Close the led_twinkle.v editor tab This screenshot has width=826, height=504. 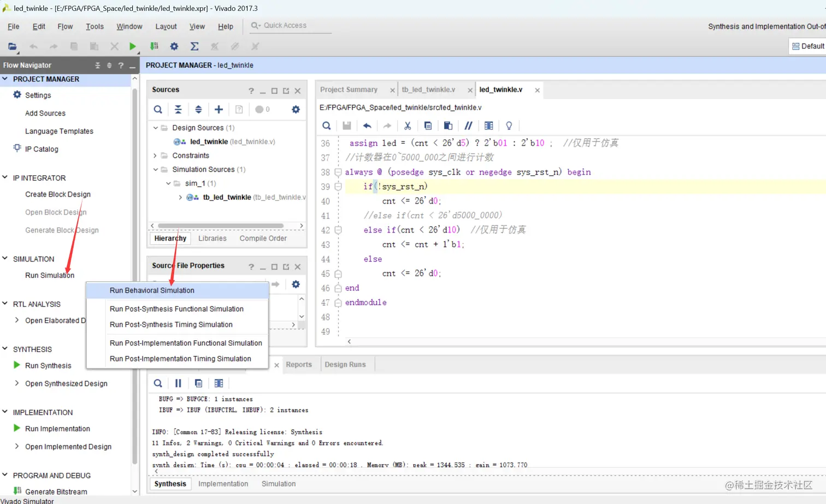tap(537, 90)
